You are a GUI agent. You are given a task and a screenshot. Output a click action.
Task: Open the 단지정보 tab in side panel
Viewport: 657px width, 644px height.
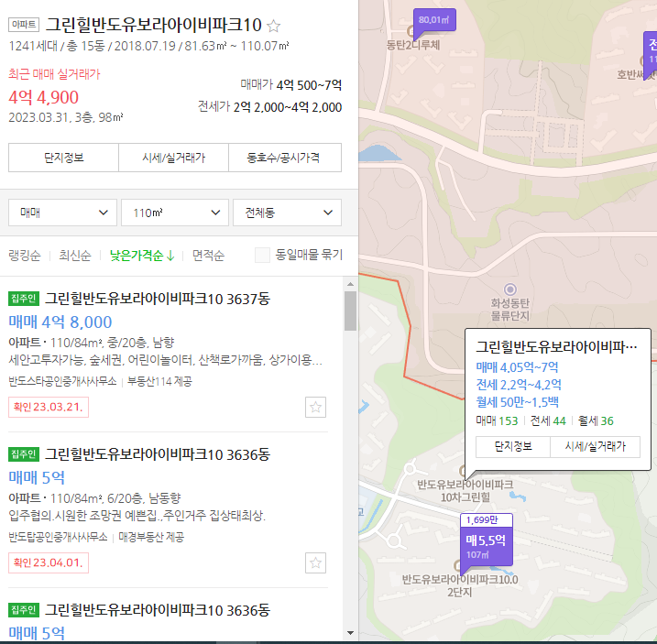pyautogui.click(x=64, y=158)
